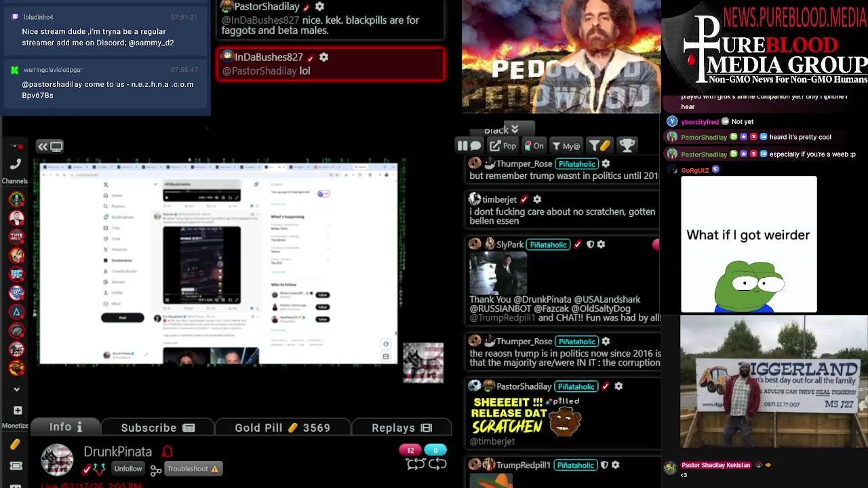This screenshot has height=488, width=868.
Task: Click the Unfollow button
Action: pos(127,469)
